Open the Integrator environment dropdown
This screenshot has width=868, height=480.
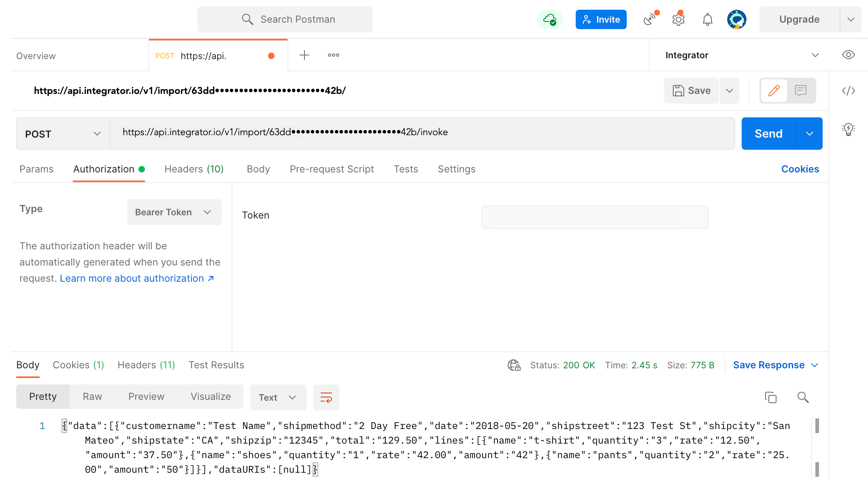742,55
